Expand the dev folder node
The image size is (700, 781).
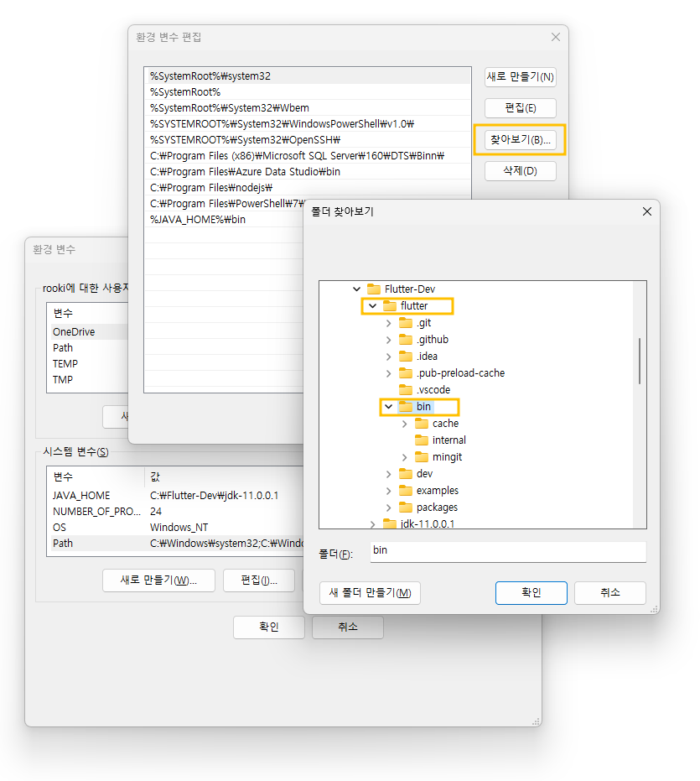click(x=388, y=474)
